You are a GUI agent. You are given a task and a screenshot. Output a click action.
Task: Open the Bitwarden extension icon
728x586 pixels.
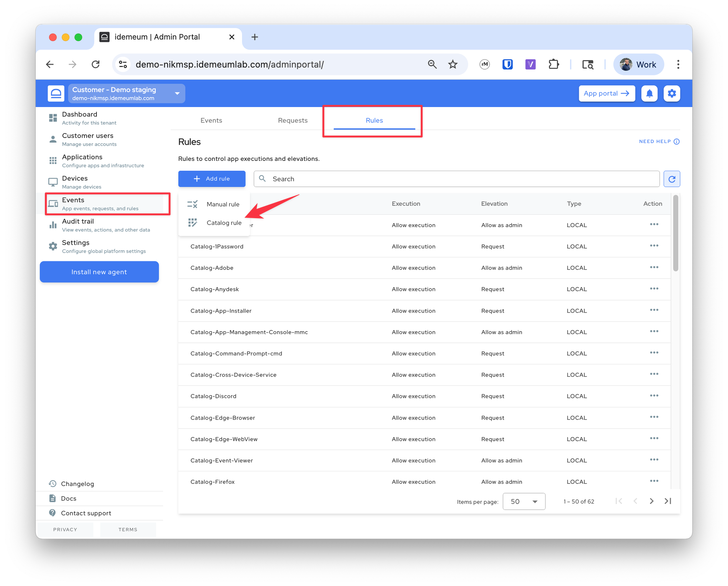click(x=507, y=64)
